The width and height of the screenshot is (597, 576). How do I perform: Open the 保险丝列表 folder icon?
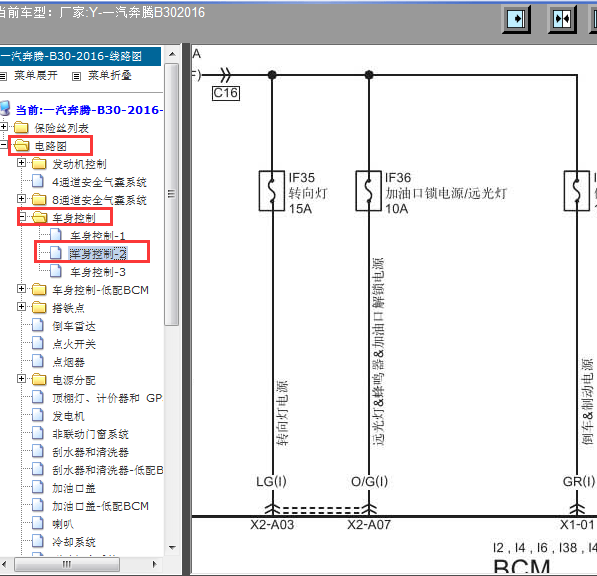coord(21,127)
